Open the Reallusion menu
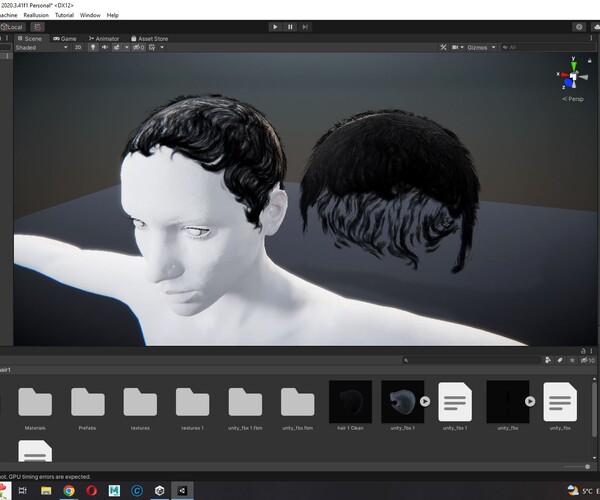The width and height of the screenshot is (600, 500). (x=36, y=15)
